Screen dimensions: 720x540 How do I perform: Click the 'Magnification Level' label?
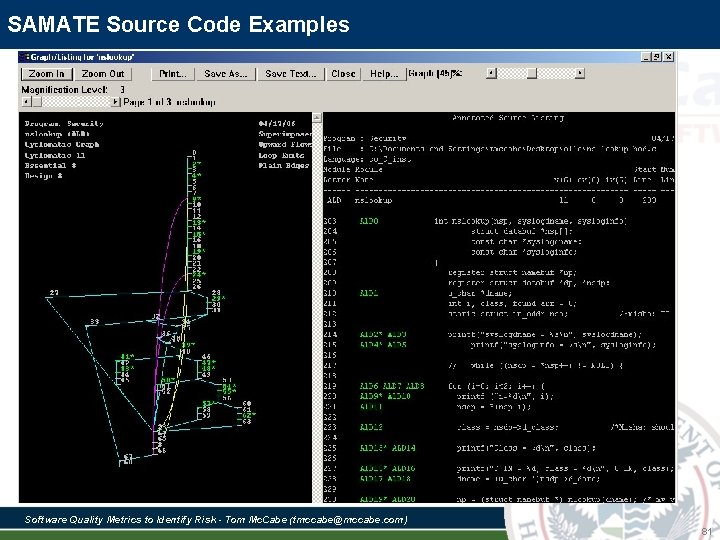click(65, 90)
